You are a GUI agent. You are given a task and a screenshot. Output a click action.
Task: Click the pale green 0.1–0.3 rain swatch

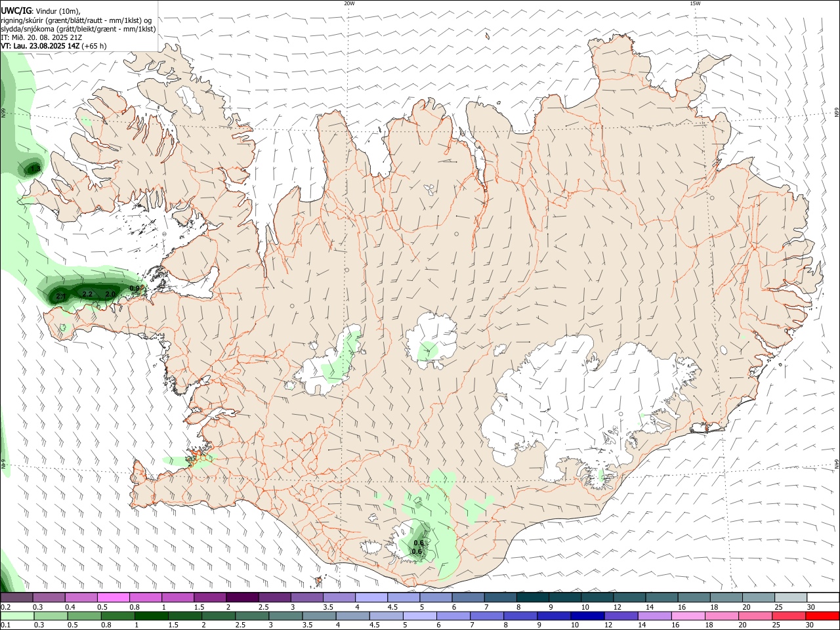18,616
